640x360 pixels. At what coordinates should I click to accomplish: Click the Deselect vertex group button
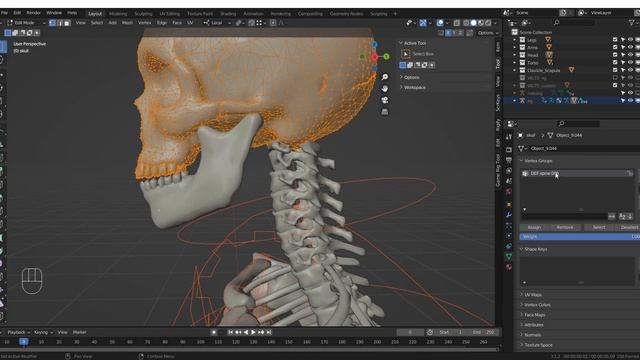pyautogui.click(x=629, y=227)
